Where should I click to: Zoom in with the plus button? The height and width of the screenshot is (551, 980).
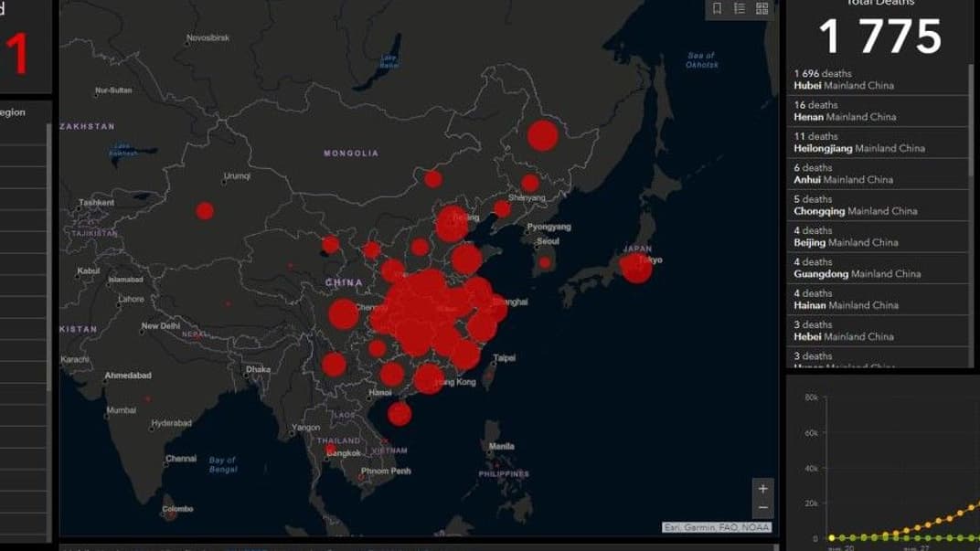(763, 489)
